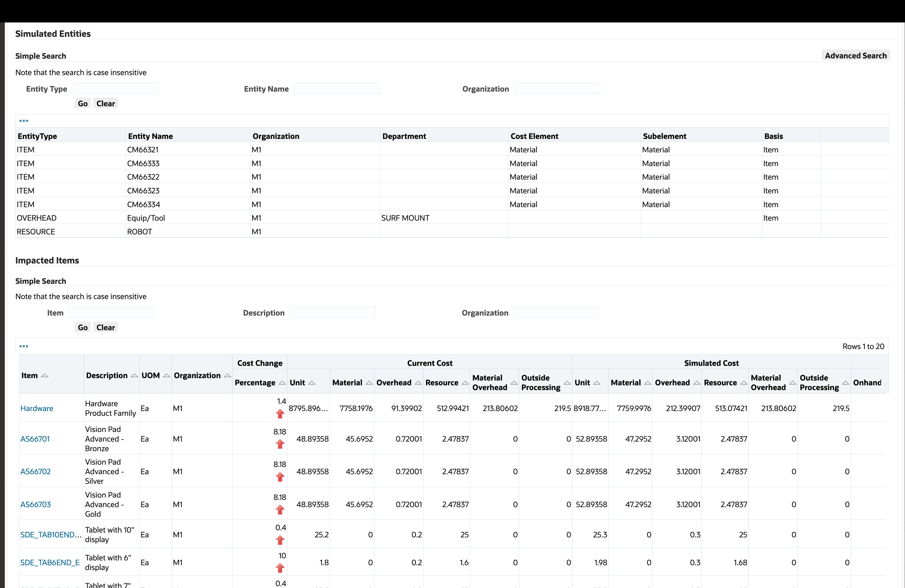Sort by Simulated Cost Unit arrow
The height and width of the screenshot is (588, 905).
597,383
